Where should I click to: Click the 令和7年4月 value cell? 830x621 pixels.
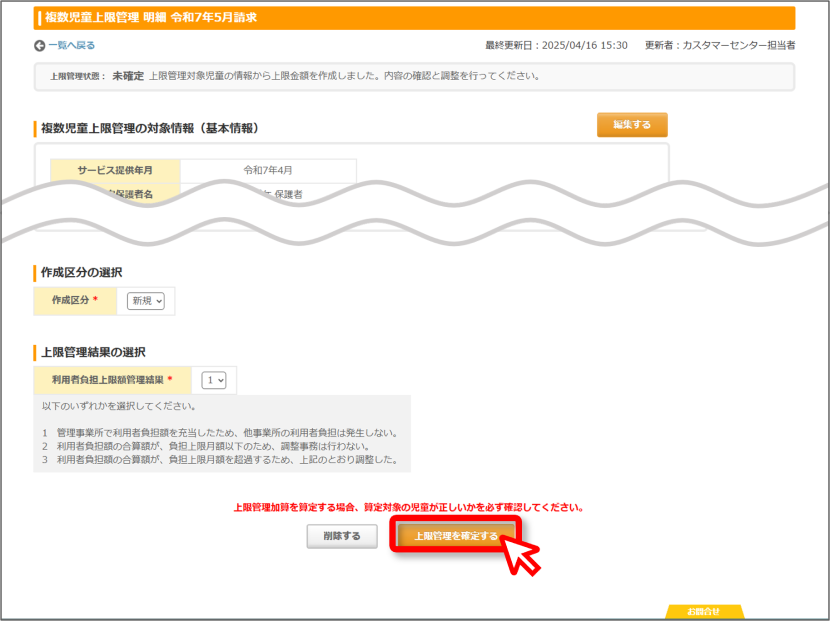pos(268,170)
